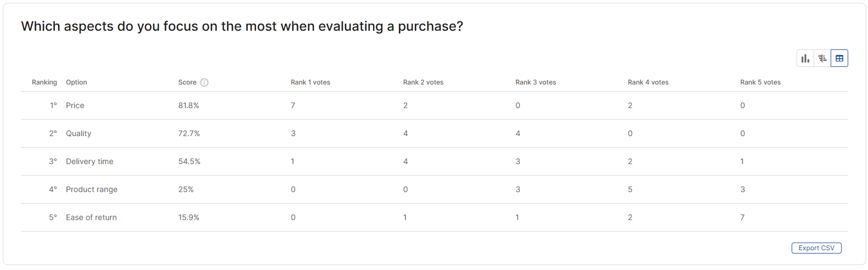Image resolution: width=868 pixels, height=270 pixels.
Task: Click the Rank 5 votes header
Action: [x=760, y=82]
